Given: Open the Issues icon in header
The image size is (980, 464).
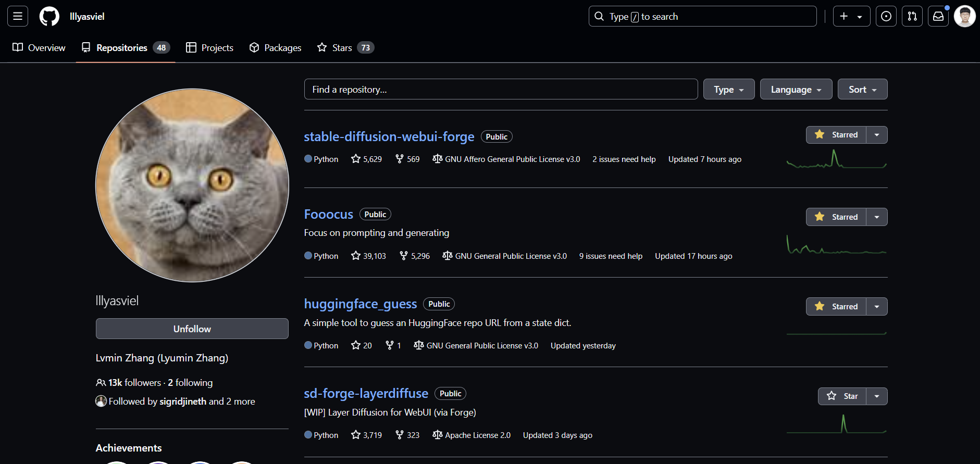Looking at the screenshot, I should pos(886,17).
